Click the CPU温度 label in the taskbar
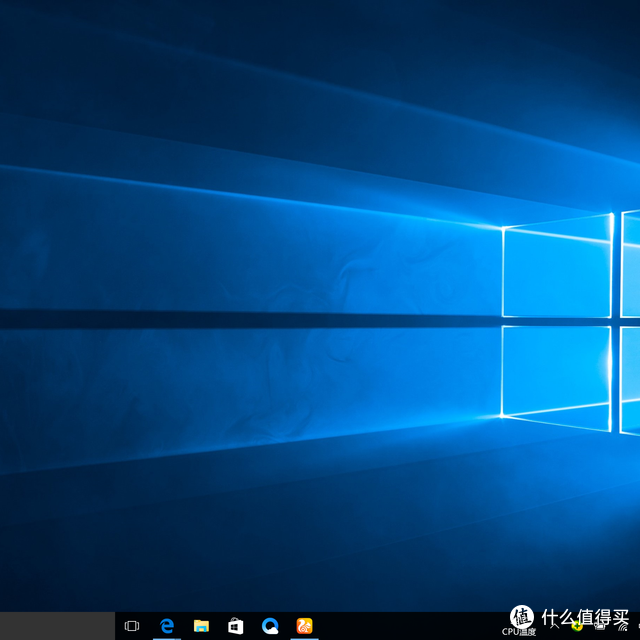Screen dimensions: 640x640 [x=519, y=631]
